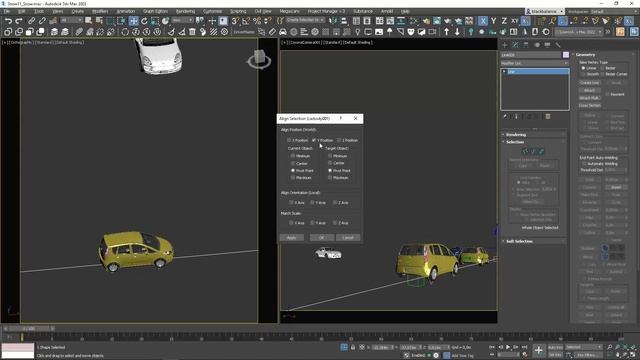
Task: Click the Angle Snap toggle icon
Action: (246, 21)
